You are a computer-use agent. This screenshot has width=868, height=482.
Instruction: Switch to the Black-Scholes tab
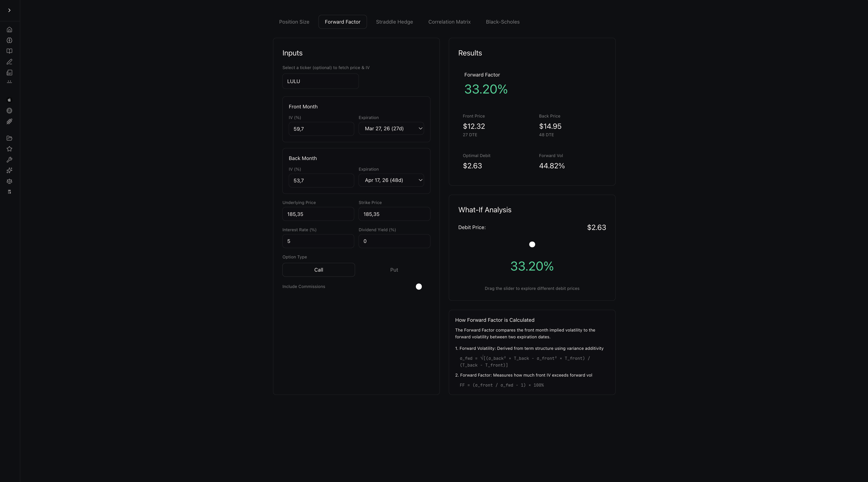(502, 22)
